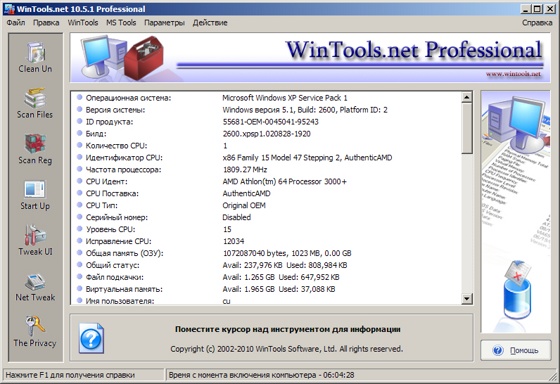Click the scroll down arrow of the system info list
This screenshot has width=560, height=384.
coord(467,298)
